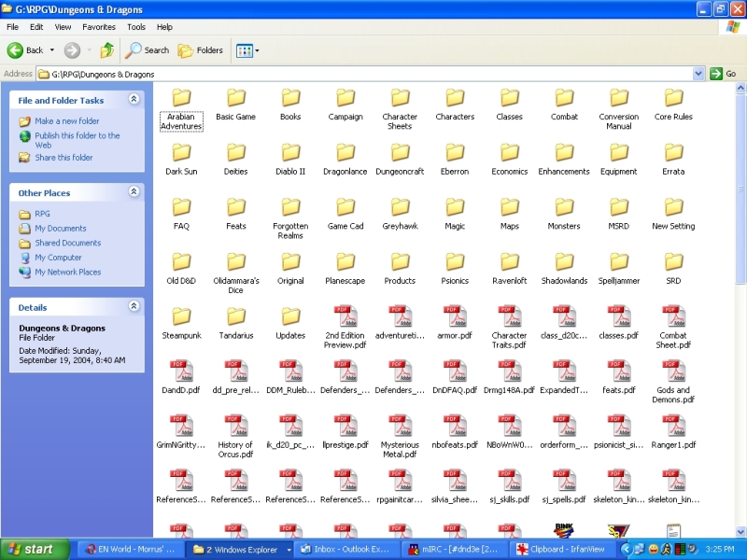Open the Dragonlance folder
Image resolution: width=747 pixels, height=560 pixels.
pos(345,160)
